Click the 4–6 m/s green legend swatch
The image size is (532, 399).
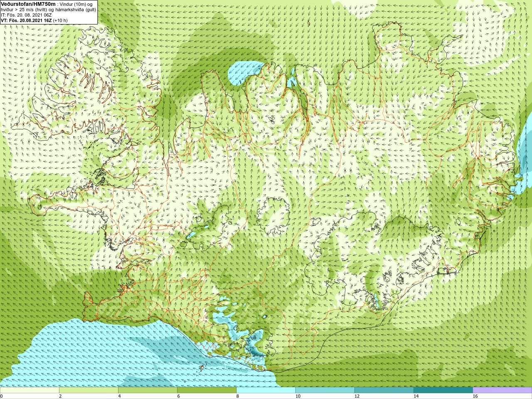(x=148, y=390)
